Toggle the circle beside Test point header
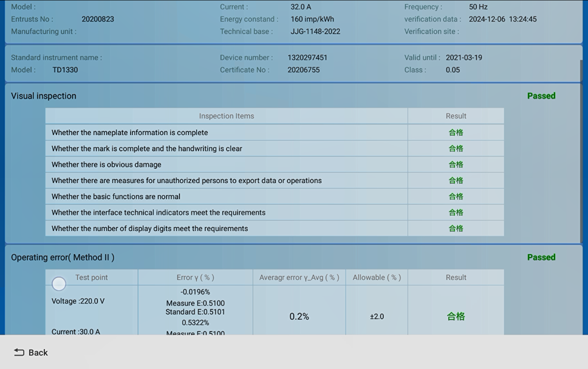Screen dimensions: 588x369 59,283
